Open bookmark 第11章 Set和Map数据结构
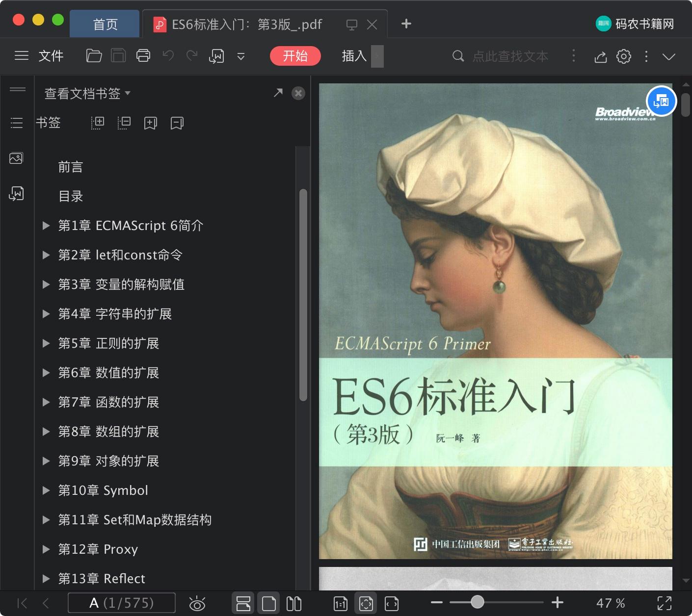 point(135,520)
